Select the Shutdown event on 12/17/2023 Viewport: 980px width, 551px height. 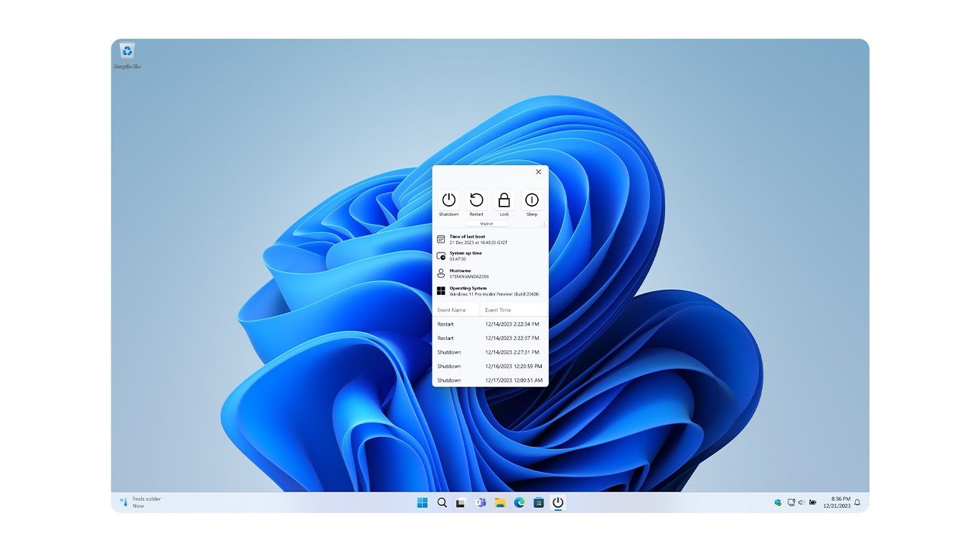click(x=490, y=380)
